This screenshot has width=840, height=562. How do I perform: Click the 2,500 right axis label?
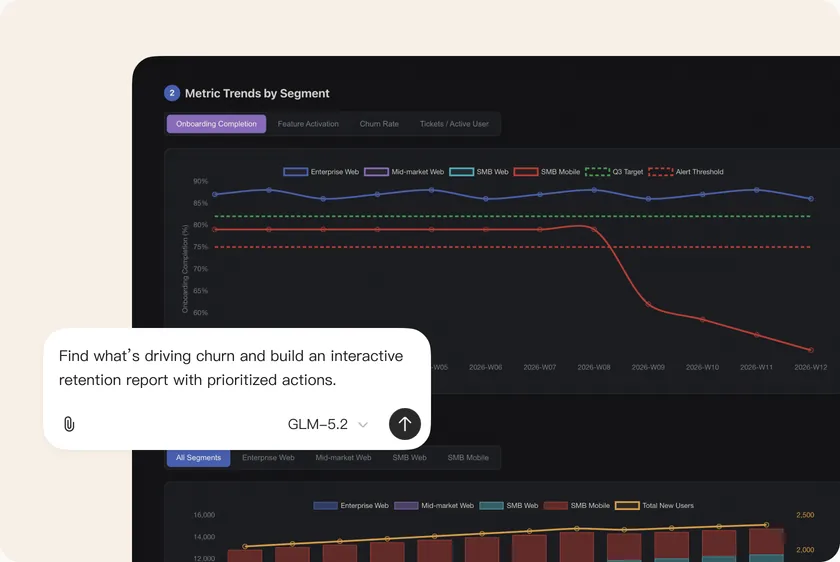(x=805, y=515)
